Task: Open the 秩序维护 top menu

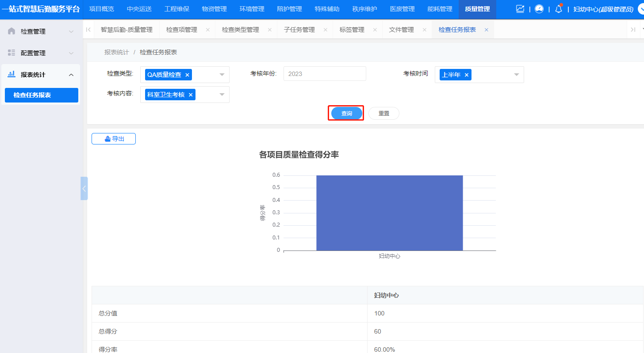Action: coord(364,9)
